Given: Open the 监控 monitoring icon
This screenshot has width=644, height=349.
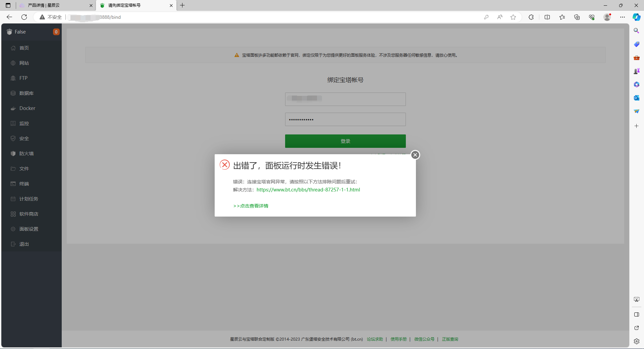Looking at the screenshot, I should pyautogui.click(x=13, y=123).
